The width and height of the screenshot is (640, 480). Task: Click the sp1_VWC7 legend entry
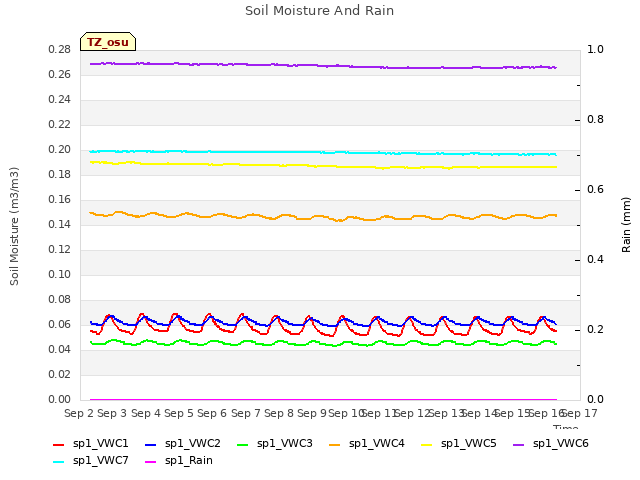pyautogui.click(x=91, y=460)
